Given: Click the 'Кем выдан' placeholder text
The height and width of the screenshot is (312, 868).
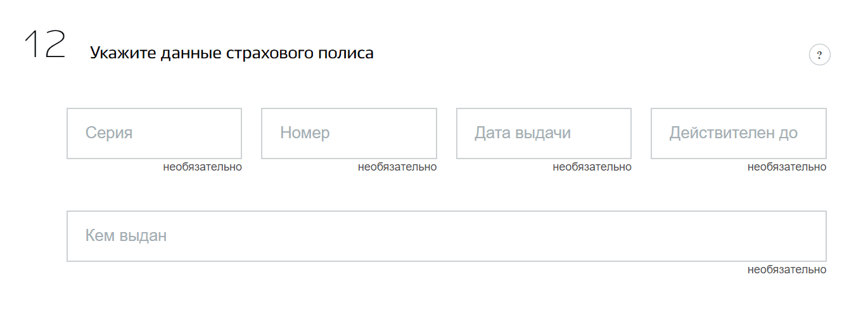Looking at the screenshot, I should click(x=126, y=236).
